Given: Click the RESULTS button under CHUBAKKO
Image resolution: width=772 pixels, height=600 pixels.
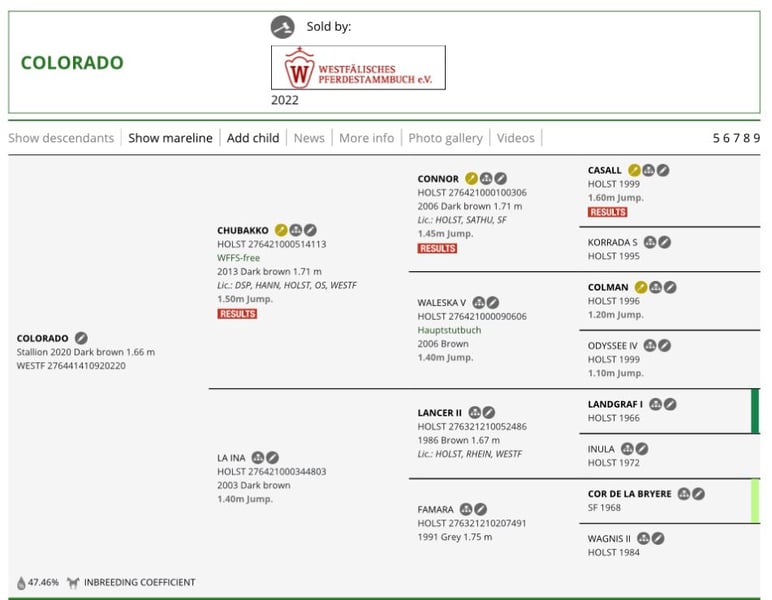Looking at the screenshot, I should 237,314.
